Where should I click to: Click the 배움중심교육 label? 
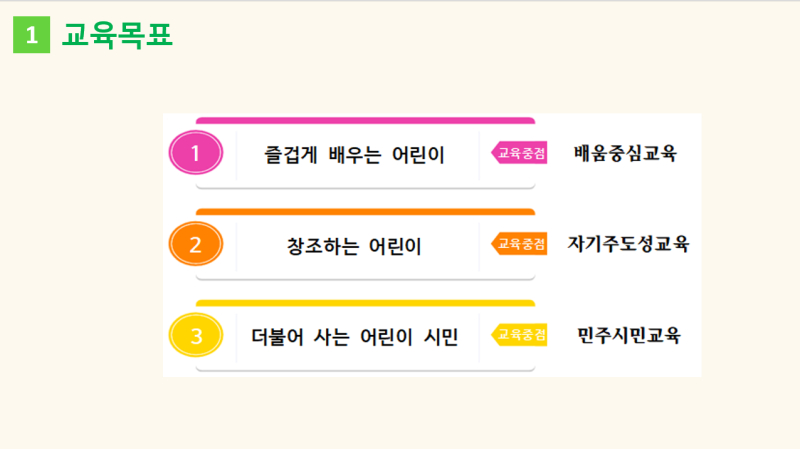625,153
